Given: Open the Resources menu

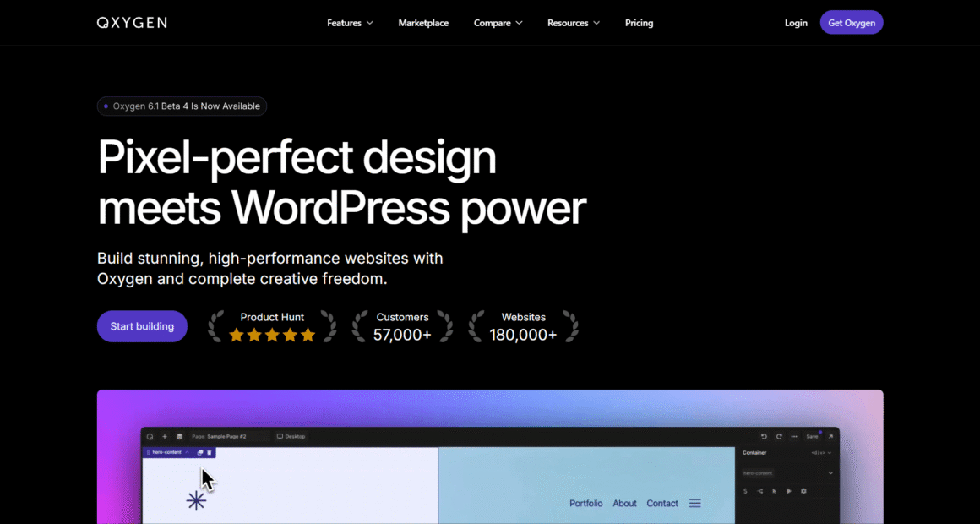Looking at the screenshot, I should pyautogui.click(x=574, y=23).
